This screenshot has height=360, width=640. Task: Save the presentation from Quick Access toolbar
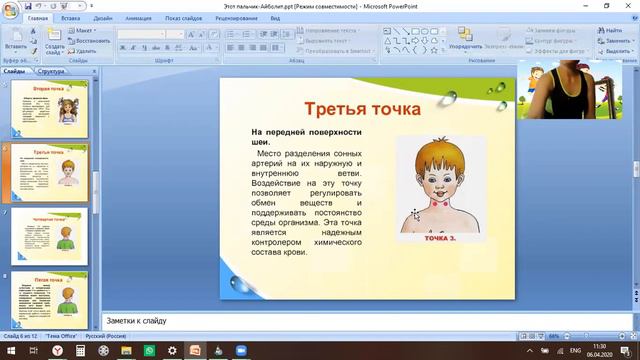[28, 6]
